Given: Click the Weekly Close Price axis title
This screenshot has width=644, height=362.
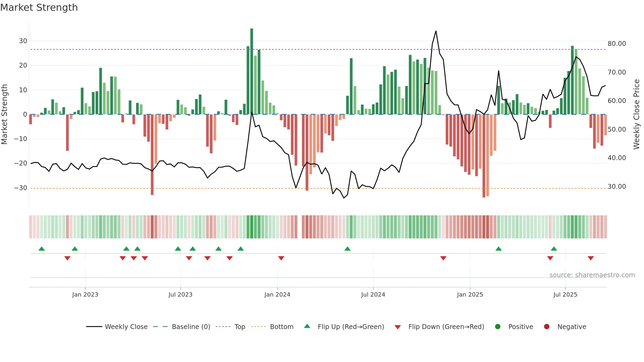Looking at the screenshot, I should pos(636,114).
